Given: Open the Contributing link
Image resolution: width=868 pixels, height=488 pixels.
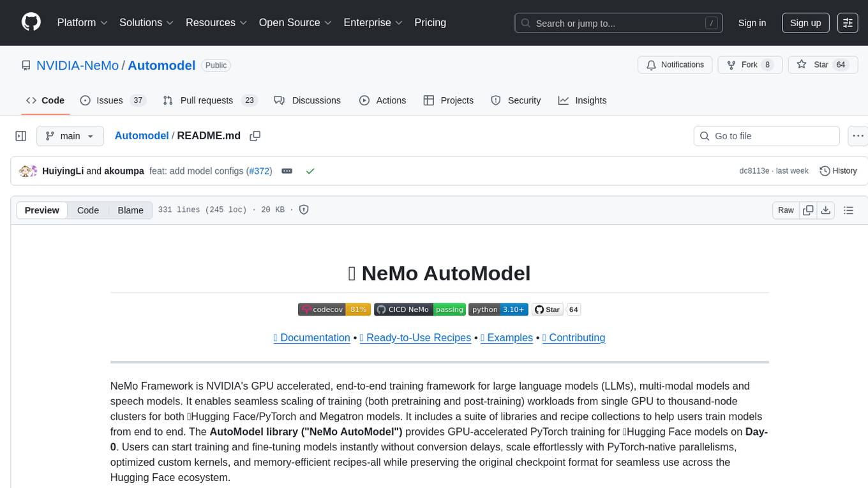Looking at the screenshot, I should pos(574,337).
